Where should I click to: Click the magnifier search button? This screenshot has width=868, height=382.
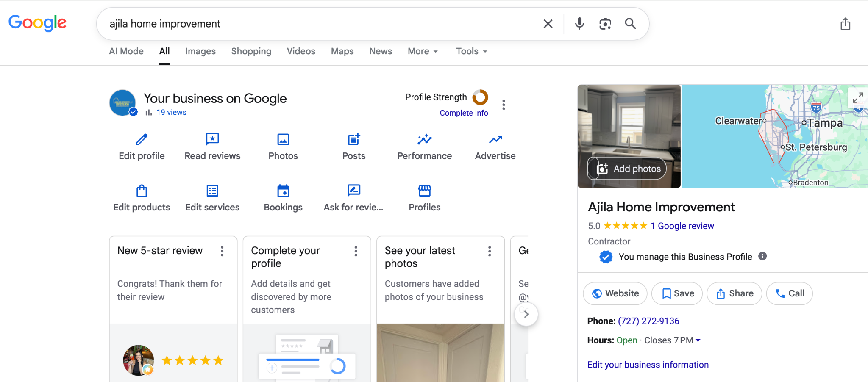(x=631, y=24)
